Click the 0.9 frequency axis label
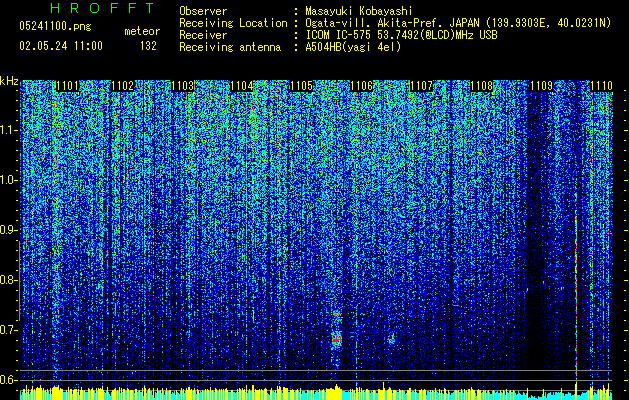The height and width of the screenshot is (400, 629). (8, 230)
